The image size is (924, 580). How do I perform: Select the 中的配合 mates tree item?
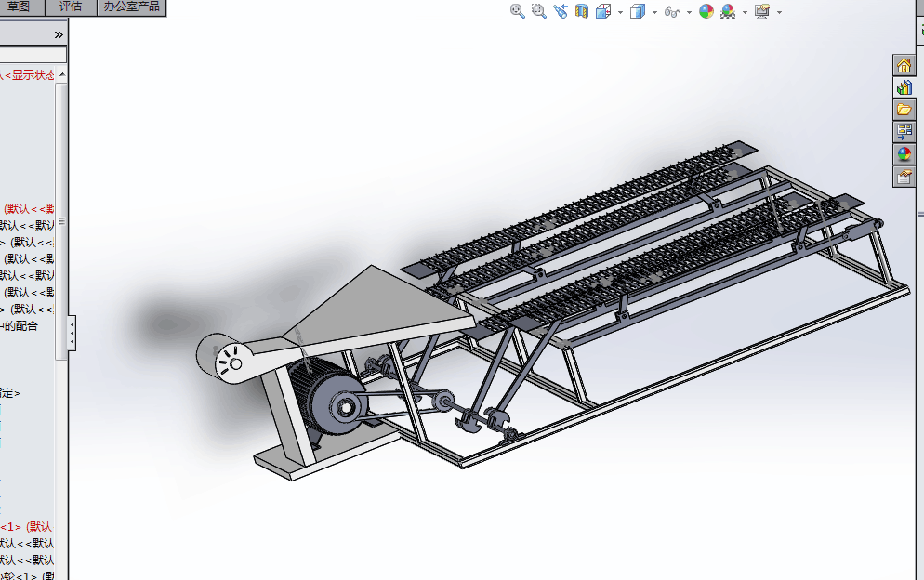19,326
